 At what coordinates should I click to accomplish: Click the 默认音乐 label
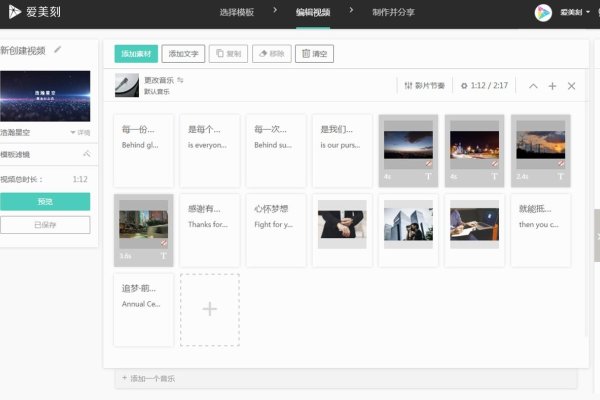[x=157, y=91]
